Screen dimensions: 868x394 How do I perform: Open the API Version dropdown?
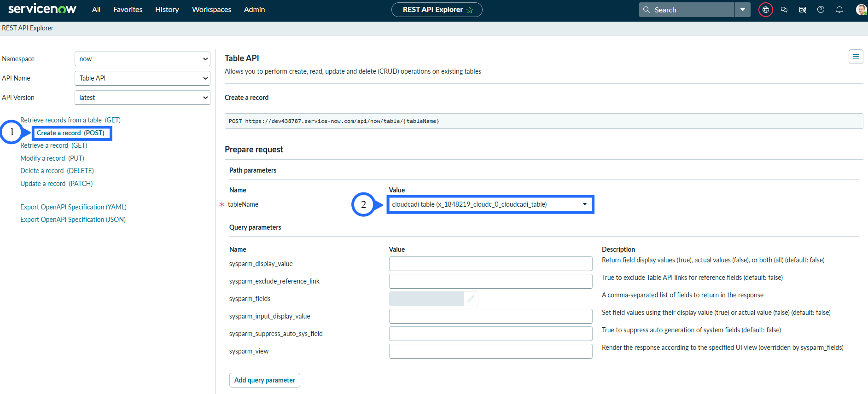coord(142,98)
